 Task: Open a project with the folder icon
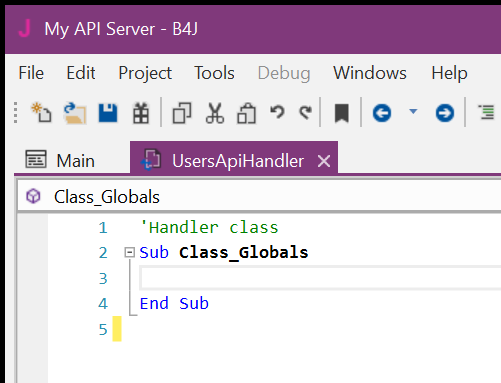tap(75, 113)
